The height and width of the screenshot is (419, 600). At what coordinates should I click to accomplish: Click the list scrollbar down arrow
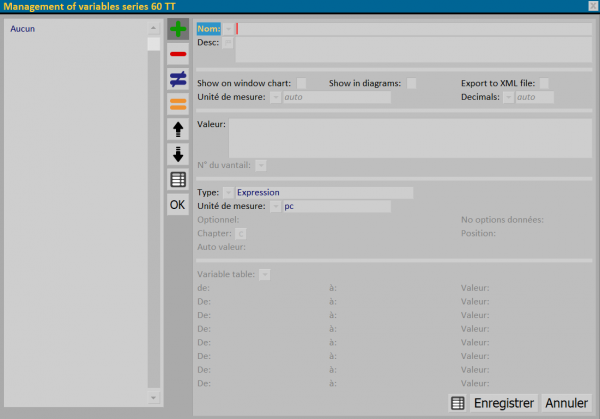click(x=153, y=398)
